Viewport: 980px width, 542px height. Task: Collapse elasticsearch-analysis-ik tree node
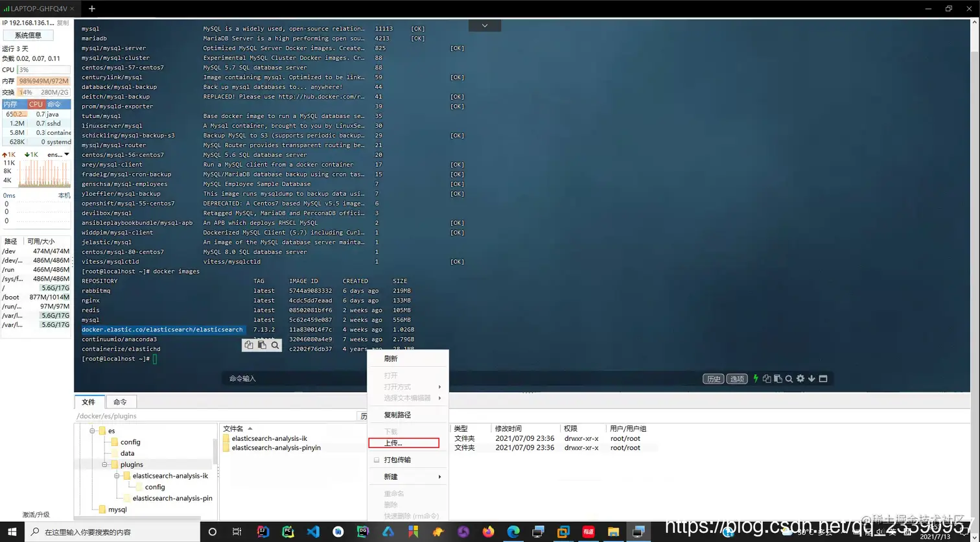(x=117, y=476)
